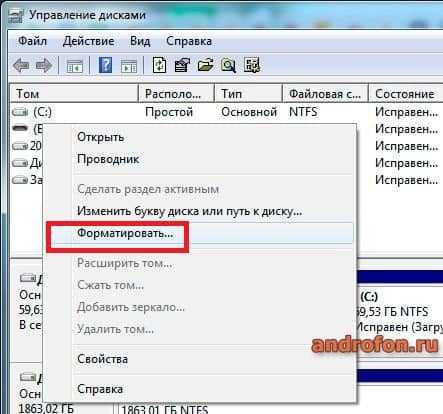Sort by the Состояние column header
Screen dimensions: 443x414
tap(405, 94)
